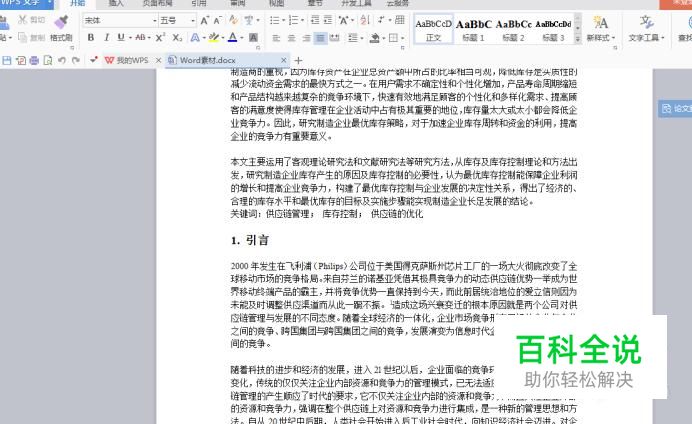Apply superscript with the X² icon
This screenshot has width=692, height=424.
pyautogui.click(x=160, y=38)
